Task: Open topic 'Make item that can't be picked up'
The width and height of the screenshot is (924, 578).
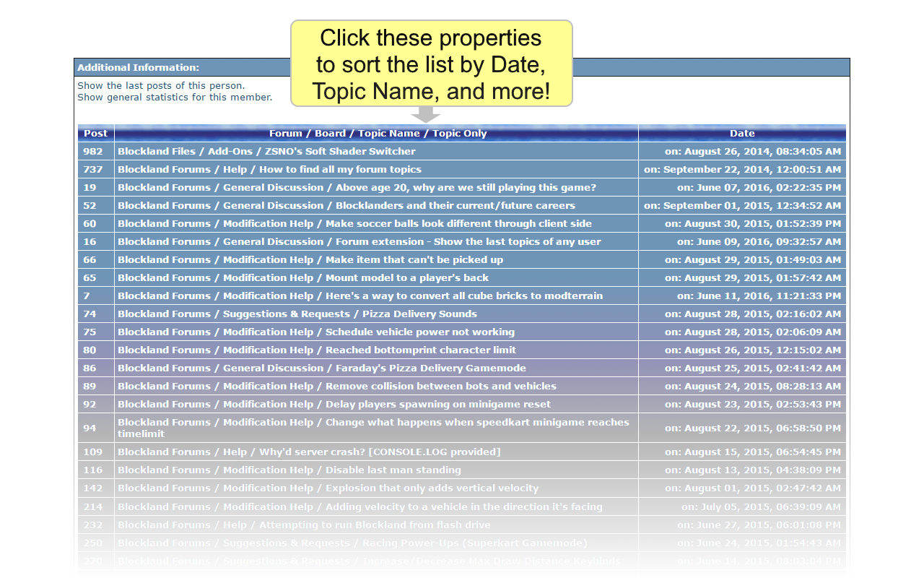Action: click(414, 259)
